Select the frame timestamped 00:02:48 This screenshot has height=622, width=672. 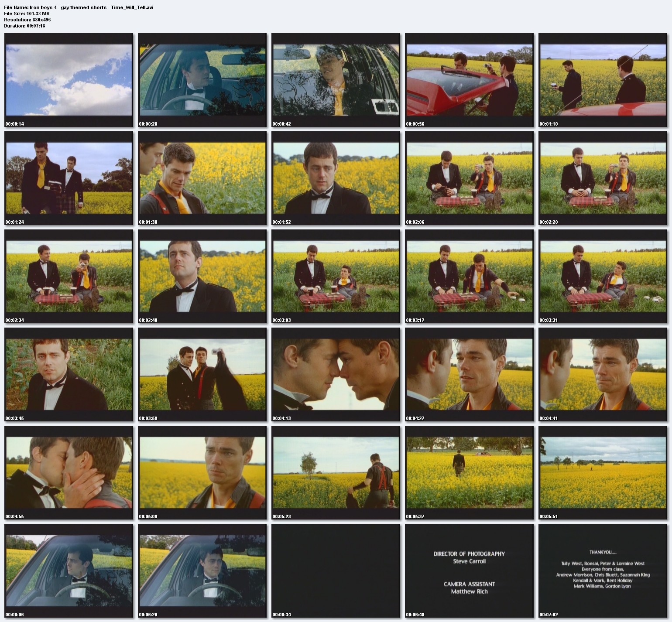[202, 276]
